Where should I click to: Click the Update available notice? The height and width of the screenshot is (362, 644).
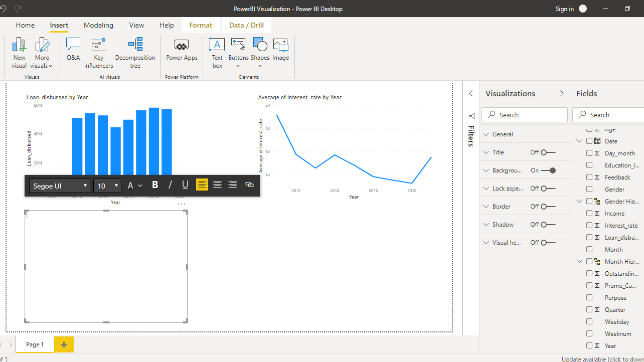[x=602, y=359]
